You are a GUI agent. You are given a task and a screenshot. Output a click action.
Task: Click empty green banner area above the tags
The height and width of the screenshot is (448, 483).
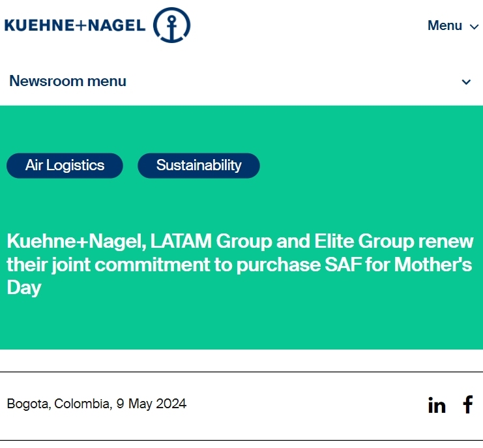241,129
